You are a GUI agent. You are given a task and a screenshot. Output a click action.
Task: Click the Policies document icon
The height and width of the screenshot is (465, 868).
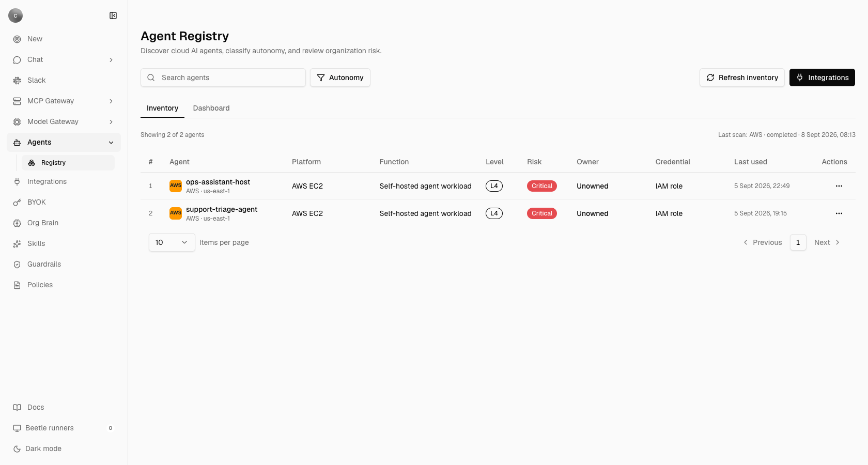pyautogui.click(x=17, y=285)
